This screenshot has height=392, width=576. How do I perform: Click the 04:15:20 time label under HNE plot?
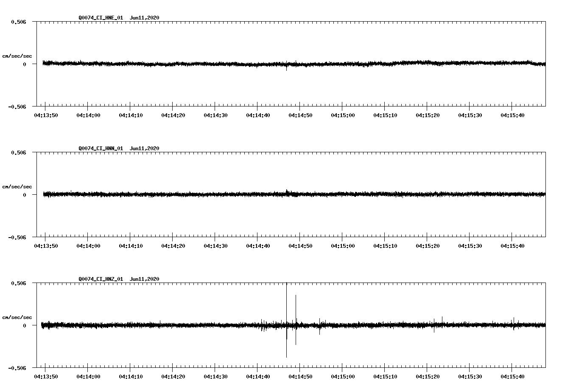pyautogui.click(x=428, y=115)
